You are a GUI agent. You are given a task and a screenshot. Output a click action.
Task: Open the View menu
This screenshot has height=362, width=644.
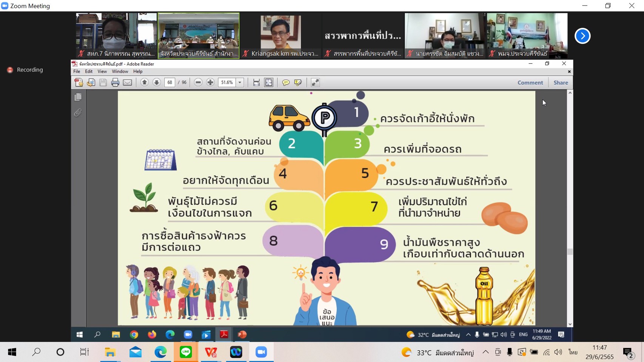(x=102, y=71)
